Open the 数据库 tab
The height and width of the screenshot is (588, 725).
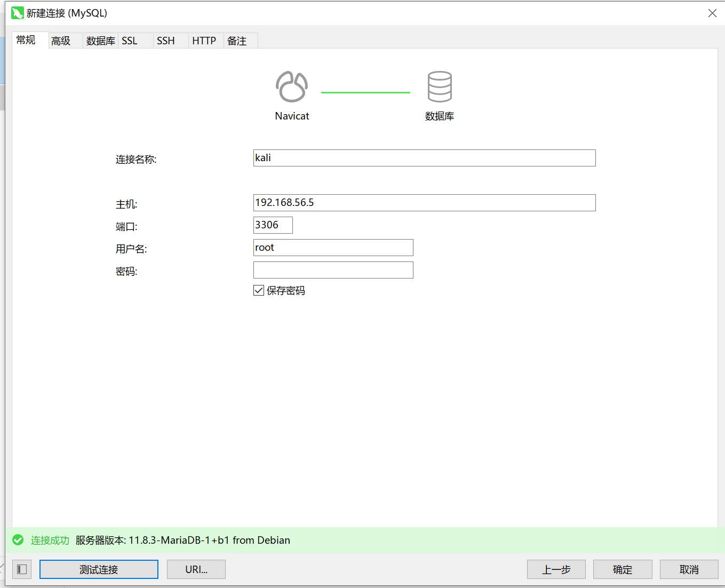pyautogui.click(x=100, y=41)
